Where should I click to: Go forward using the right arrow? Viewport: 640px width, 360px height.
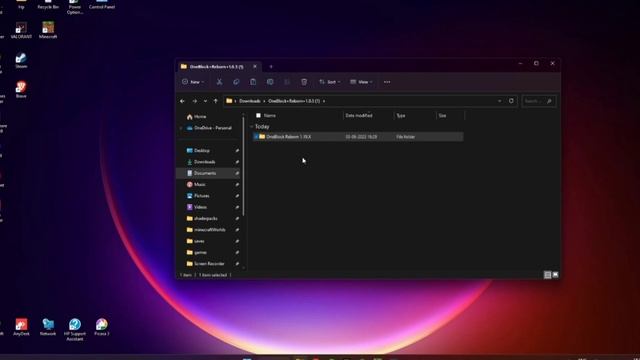pos(194,101)
